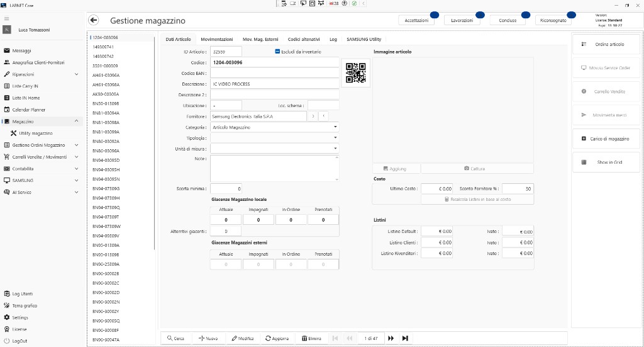Click Modifica in the bottom toolbar

click(243, 338)
